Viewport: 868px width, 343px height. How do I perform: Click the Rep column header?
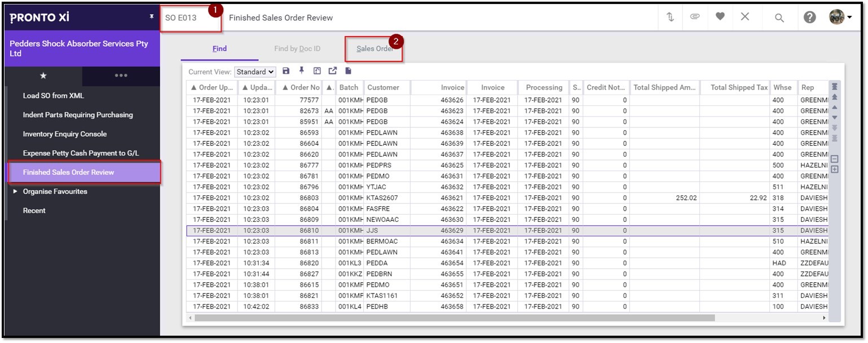[813, 87]
